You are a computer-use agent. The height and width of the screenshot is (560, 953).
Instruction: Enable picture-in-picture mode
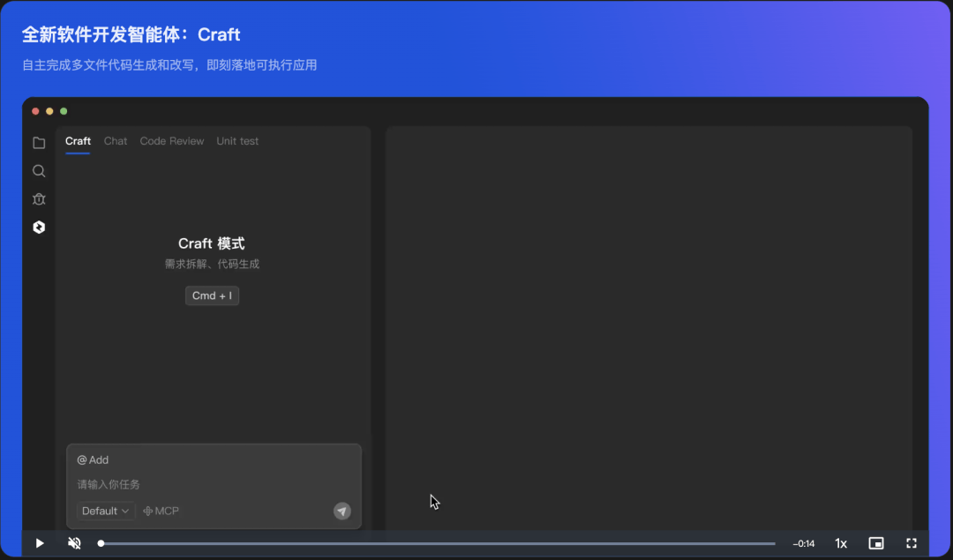point(876,543)
